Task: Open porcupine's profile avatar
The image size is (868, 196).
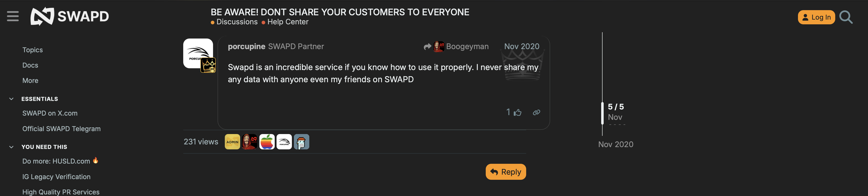Action: pos(198,53)
